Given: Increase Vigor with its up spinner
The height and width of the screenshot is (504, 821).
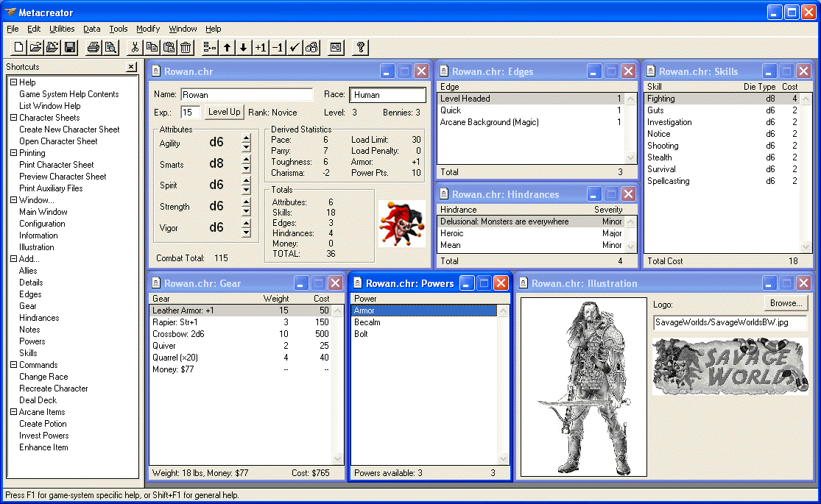Looking at the screenshot, I should [x=246, y=224].
